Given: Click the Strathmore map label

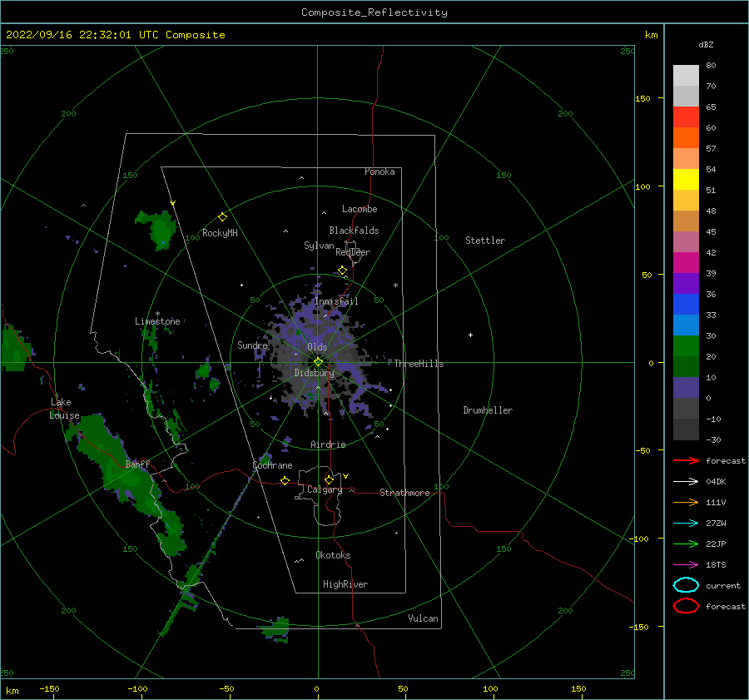Looking at the screenshot, I should [404, 493].
